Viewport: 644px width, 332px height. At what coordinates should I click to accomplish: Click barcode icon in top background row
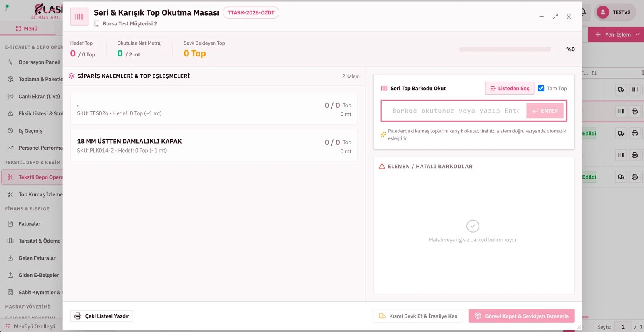(634, 89)
